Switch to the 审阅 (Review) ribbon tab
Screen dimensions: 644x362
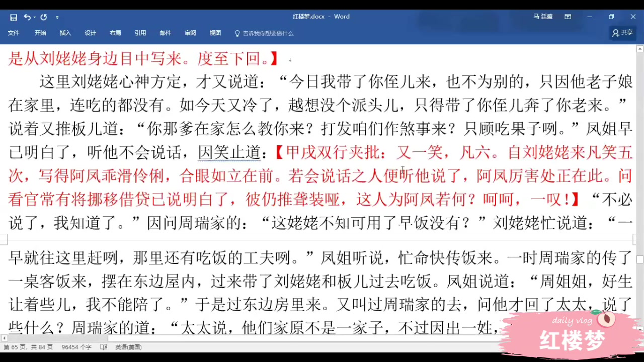coord(190,33)
